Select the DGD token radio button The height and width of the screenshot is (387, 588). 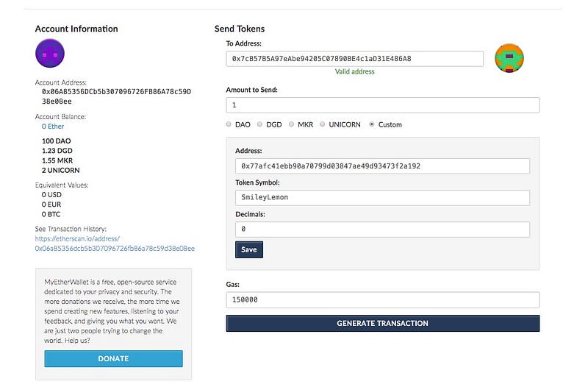pyautogui.click(x=260, y=124)
